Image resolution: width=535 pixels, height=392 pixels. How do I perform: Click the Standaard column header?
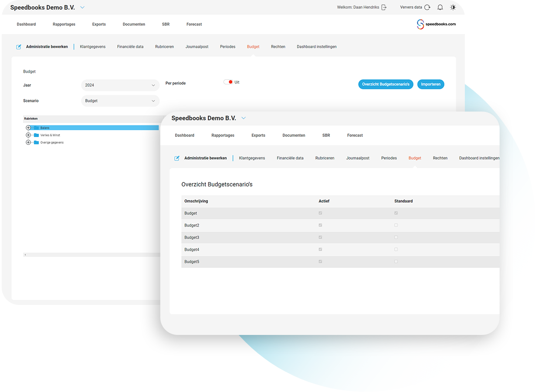click(403, 201)
